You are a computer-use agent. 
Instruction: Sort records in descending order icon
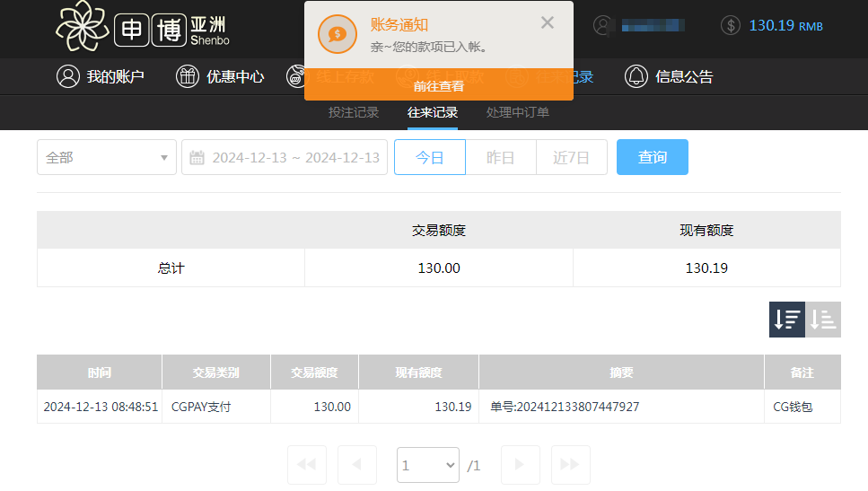tap(787, 320)
